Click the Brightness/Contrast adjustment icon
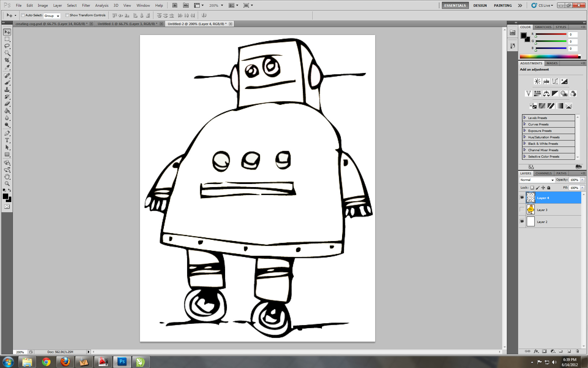The width and height of the screenshot is (588, 368). click(x=537, y=81)
